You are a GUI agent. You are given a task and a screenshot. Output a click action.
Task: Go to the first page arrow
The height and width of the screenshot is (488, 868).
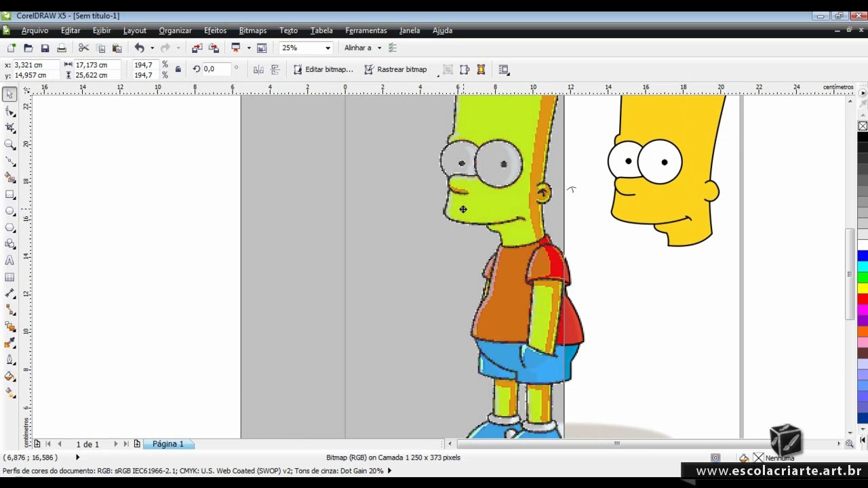(47, 444)
